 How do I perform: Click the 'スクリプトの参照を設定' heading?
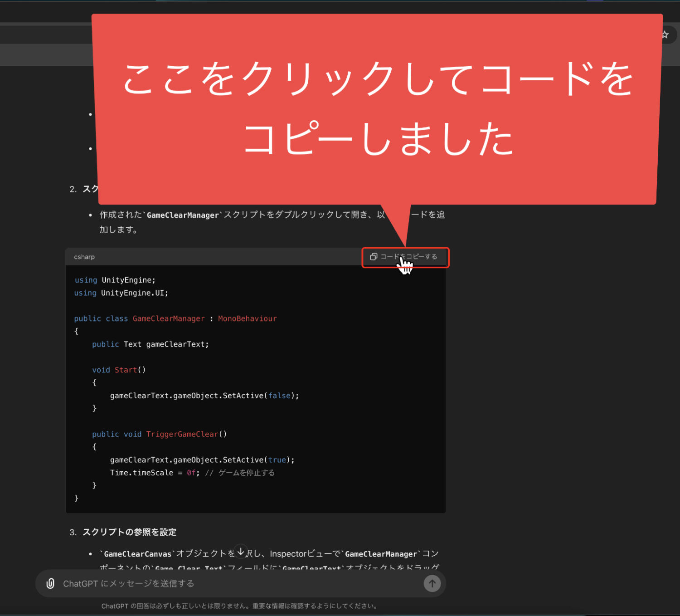pyautogui.click(x=129, y=532)
